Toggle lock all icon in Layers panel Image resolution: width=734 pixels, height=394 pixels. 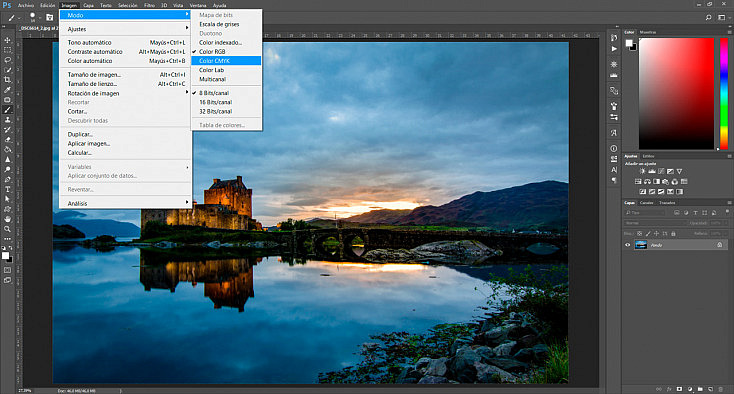click(x=674, y=233)
